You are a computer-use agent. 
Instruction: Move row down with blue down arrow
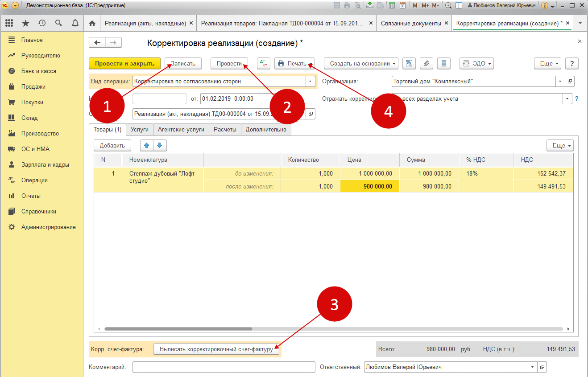(160, 145)
